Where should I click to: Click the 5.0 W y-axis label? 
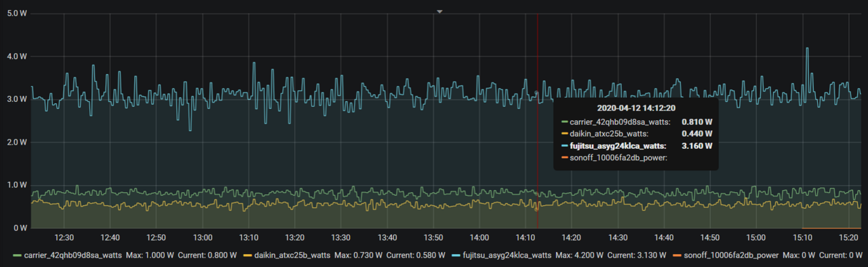16,13
